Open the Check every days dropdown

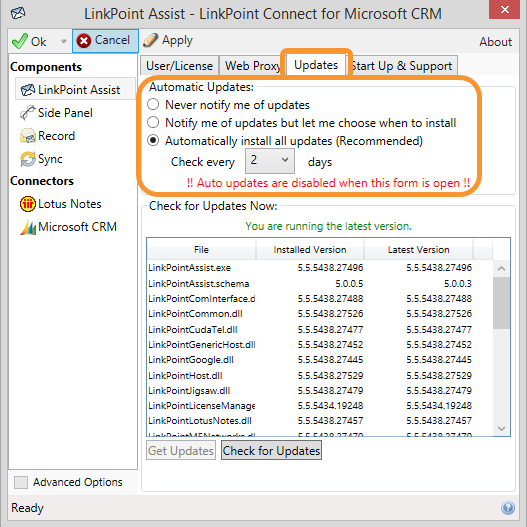coord(270,161)
